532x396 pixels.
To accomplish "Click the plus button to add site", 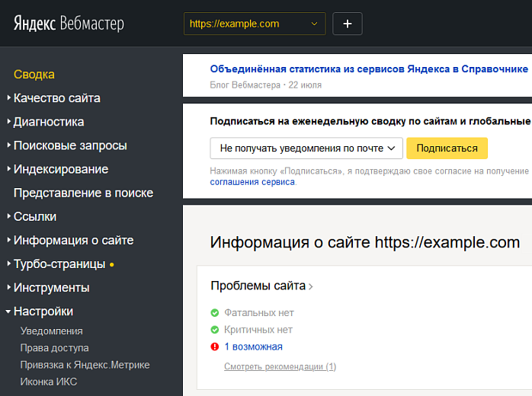I will pyautogui.click(x=348, y=24).
